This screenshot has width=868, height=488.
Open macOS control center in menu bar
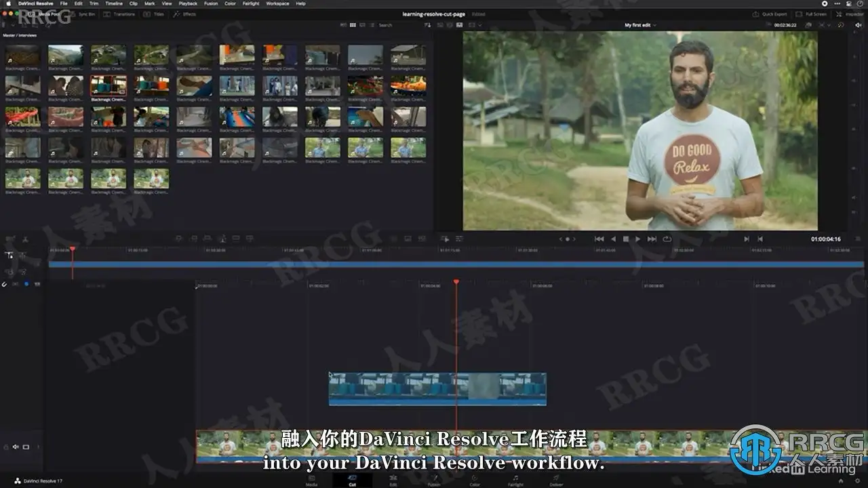tap(848, 3)
